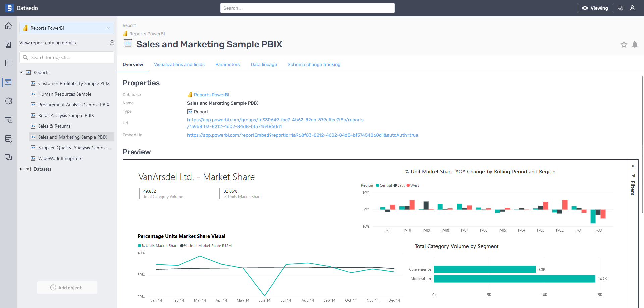The height and width of the screenshot is (308, 644).
Task: Click the Add object button
Action: point(67,288)
